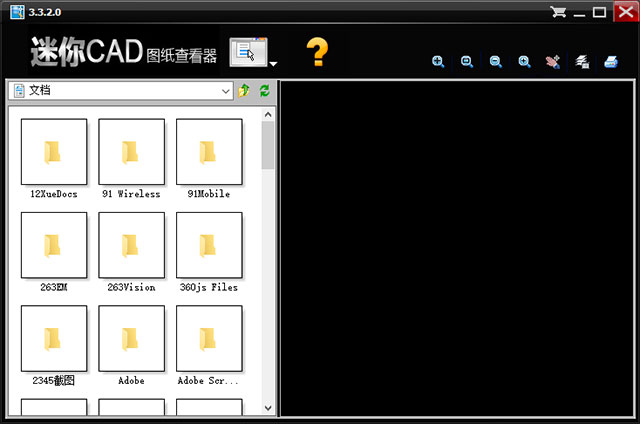
Task: Click the zoom extents magnifier with crosshair
Action: [438, 62]
